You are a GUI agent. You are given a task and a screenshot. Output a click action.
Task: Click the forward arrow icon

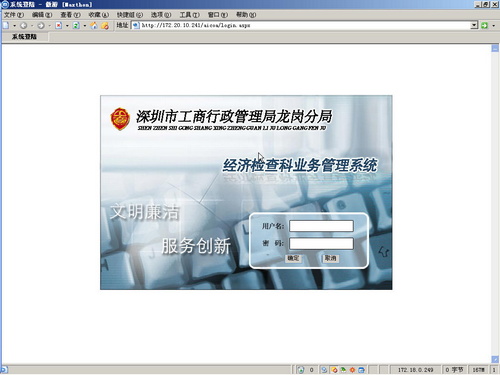pyautogui.click(x=41, y=25)
